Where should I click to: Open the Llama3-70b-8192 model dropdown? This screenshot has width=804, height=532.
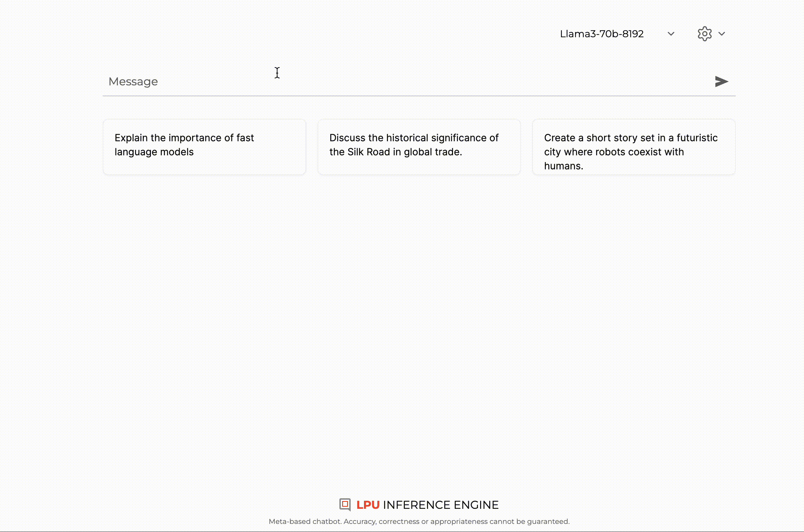coord(601,34)
